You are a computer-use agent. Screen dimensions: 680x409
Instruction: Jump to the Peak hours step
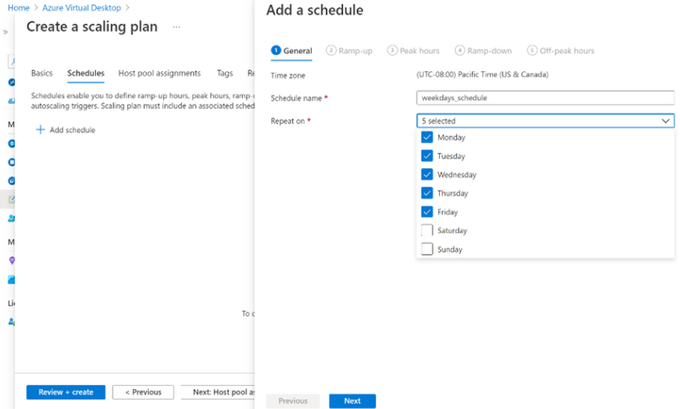413,51
